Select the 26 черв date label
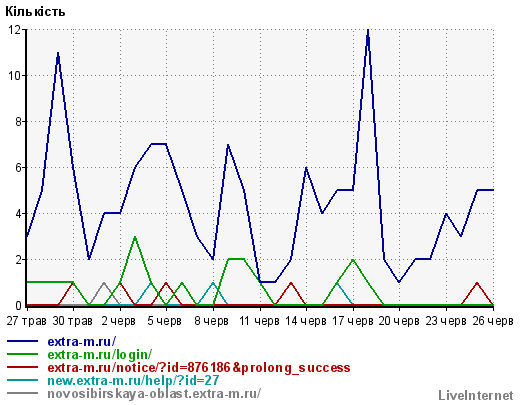 tap(493, 321)
